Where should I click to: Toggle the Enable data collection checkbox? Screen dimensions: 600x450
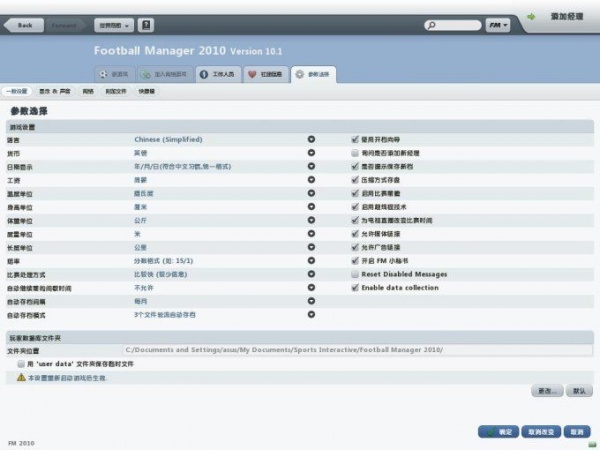[355, 287]
